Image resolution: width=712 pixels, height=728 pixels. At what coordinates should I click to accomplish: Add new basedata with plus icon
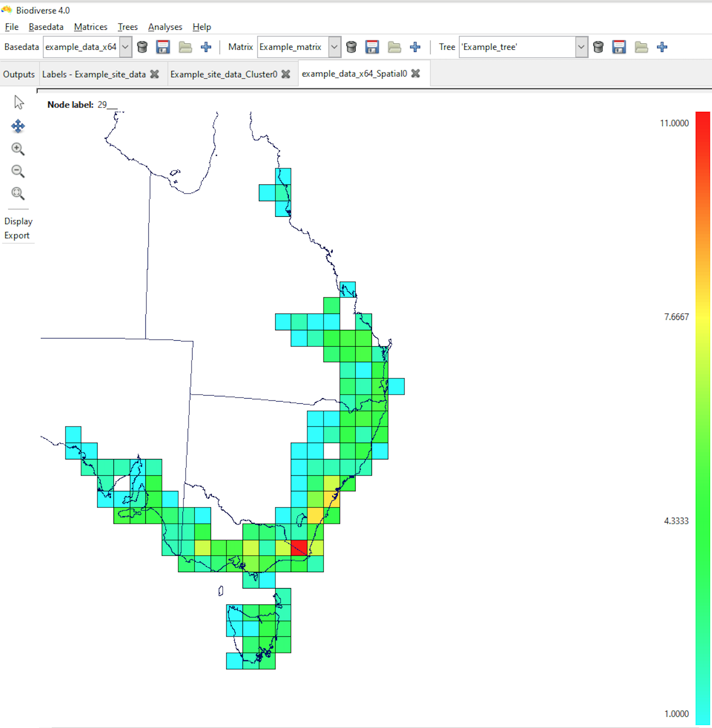click(206, 47)
